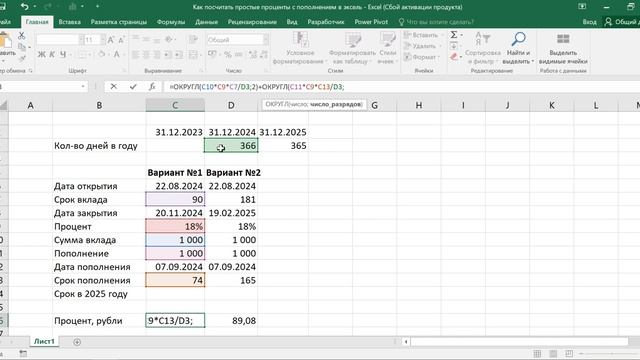Click the Find and Select magnifier icon
The image size is (640, 360).
[x=518, y=39]
